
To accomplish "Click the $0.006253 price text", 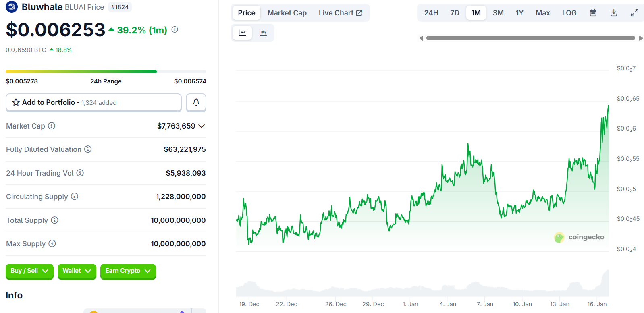I will coord(56,30).
